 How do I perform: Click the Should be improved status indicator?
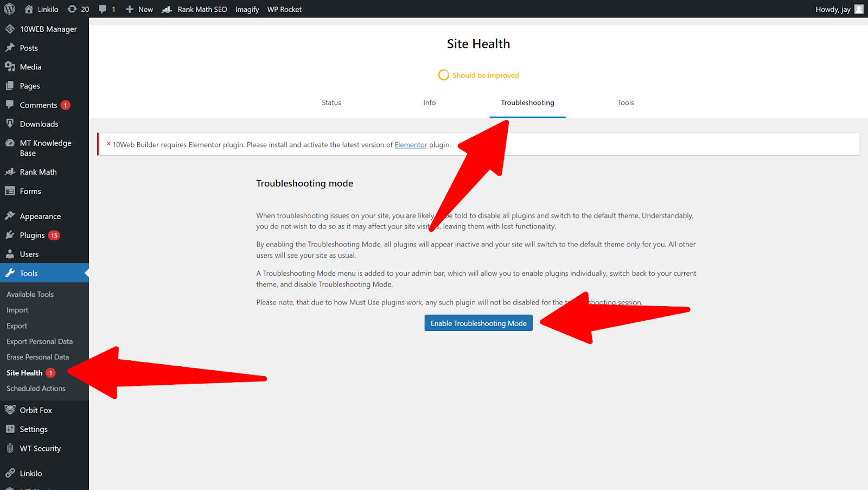pos(478,75)
